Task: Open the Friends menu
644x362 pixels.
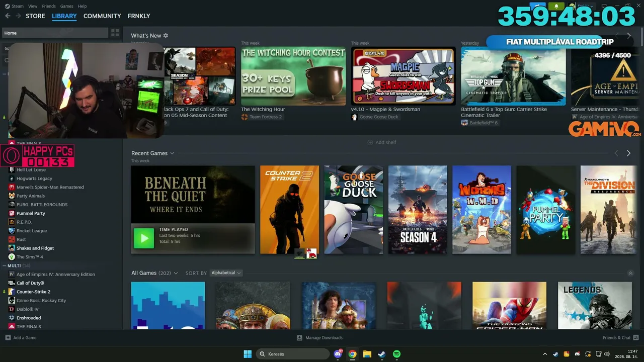Action: pyautogui.click(x=49, y=6)
